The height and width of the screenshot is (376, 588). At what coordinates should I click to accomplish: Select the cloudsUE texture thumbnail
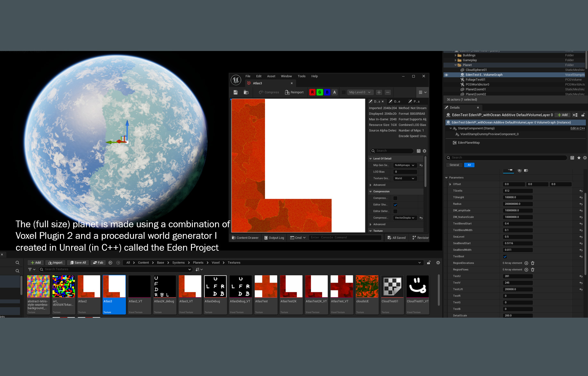367,287
